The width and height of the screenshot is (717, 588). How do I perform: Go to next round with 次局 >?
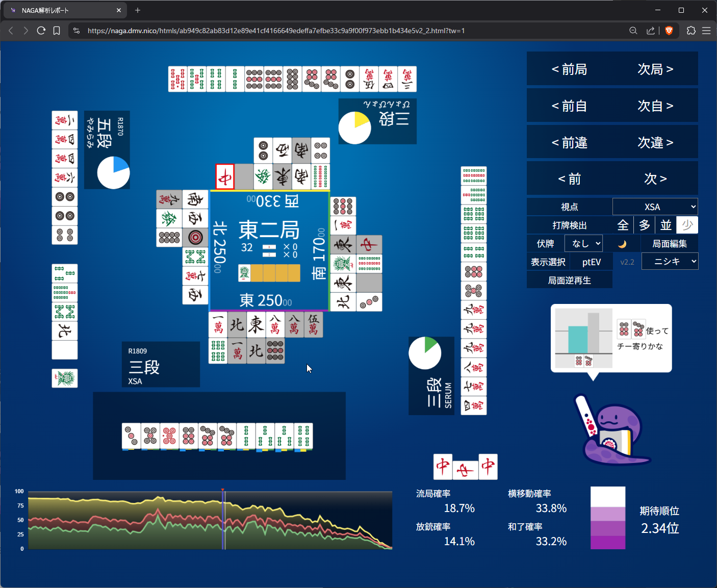coord(655,69)
